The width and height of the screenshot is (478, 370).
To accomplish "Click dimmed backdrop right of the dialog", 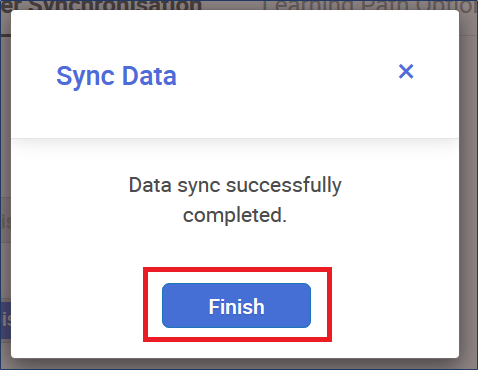I will point(469,185).
